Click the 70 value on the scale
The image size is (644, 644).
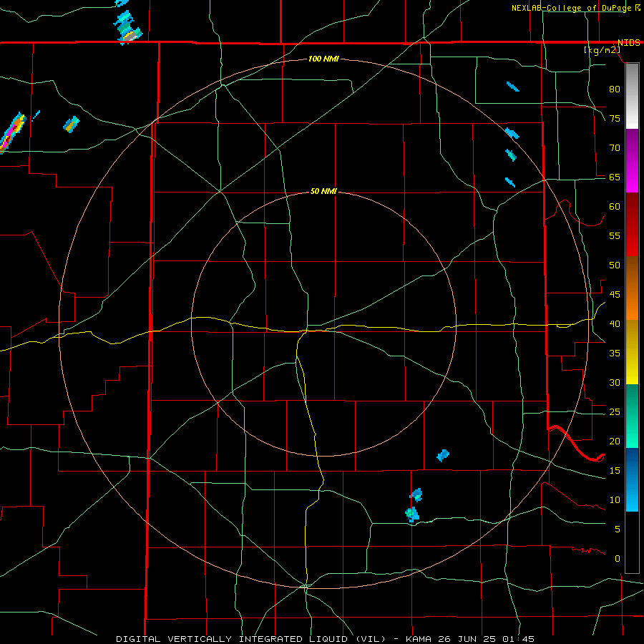click(x=615, y=148)
